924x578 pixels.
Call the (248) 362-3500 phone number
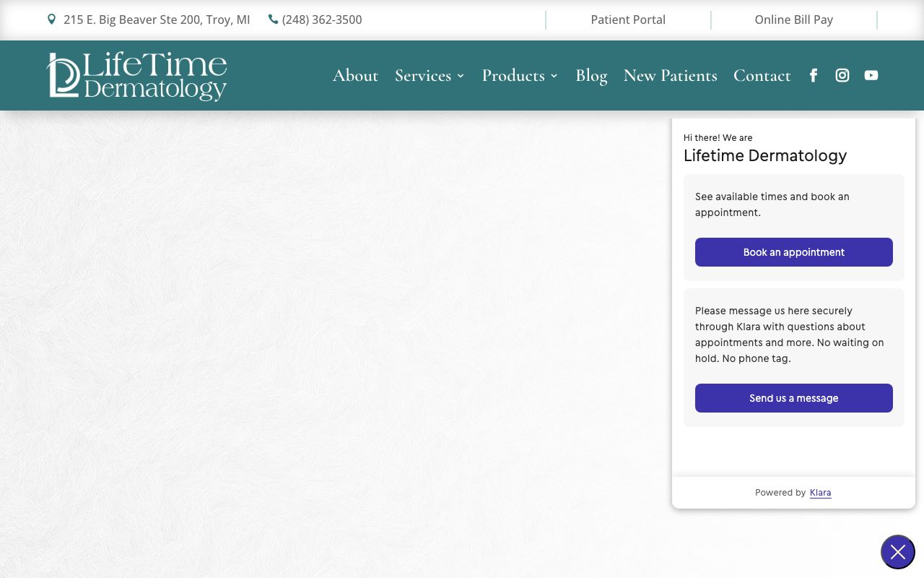322,20
